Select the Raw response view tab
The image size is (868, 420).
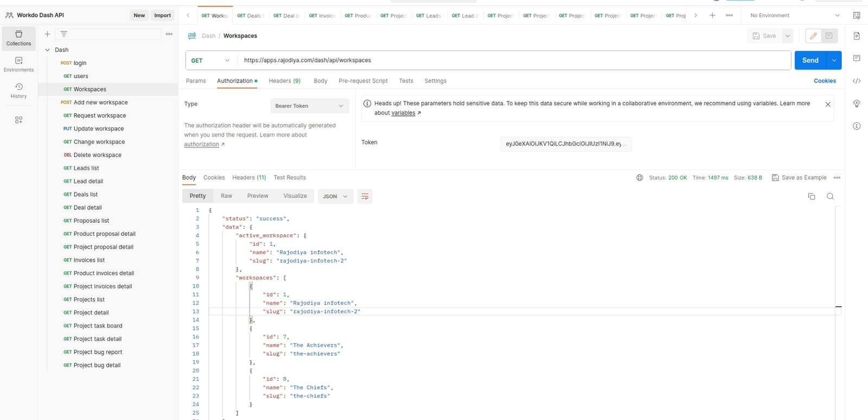(x=226, y=196)
